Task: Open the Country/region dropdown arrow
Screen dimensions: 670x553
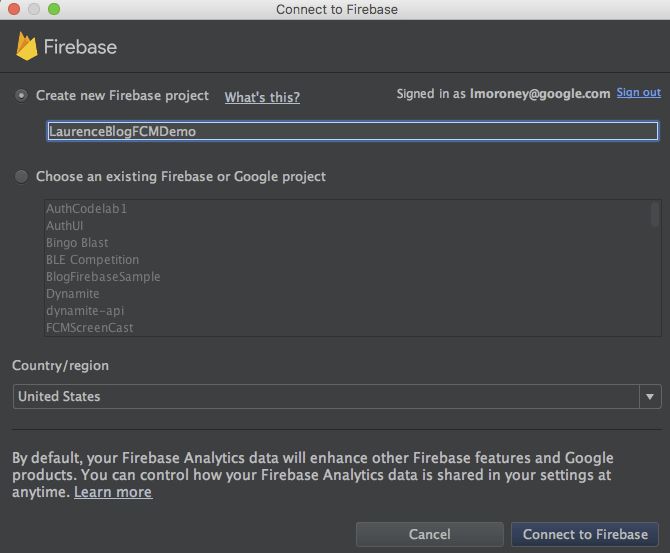Action: (651, 397)
